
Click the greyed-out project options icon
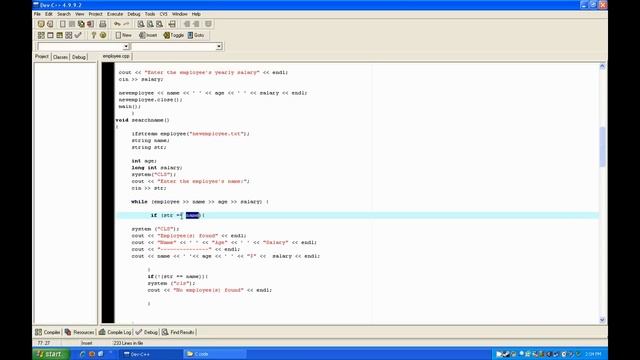(x=208, y=24)
